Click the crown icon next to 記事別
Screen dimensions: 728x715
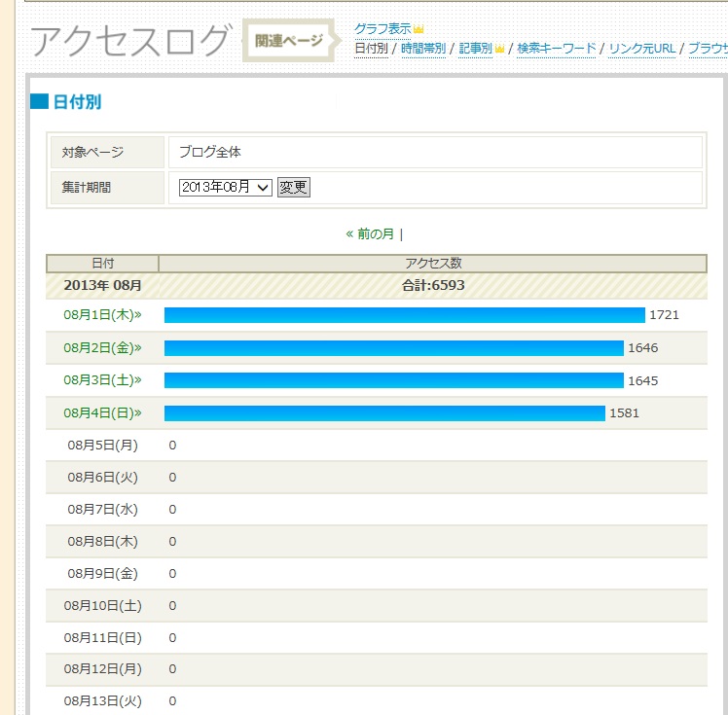[x=499, y=49]
